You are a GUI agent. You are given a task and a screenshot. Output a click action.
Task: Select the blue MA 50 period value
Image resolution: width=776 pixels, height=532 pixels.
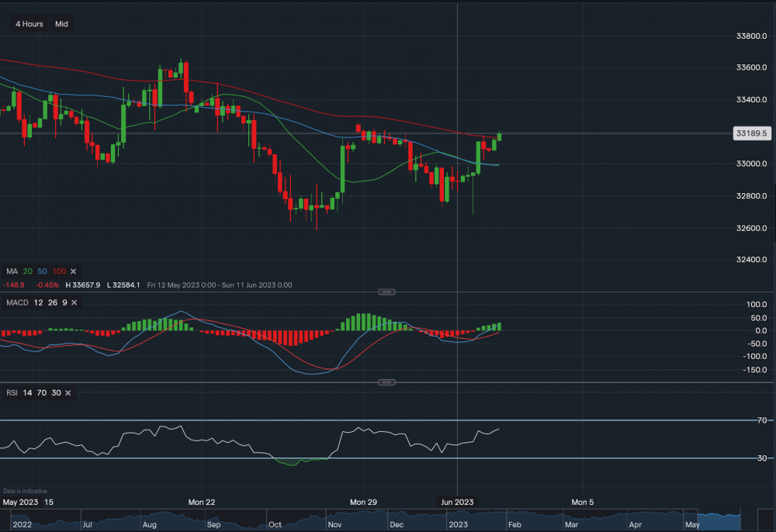(x=42, y=271)
